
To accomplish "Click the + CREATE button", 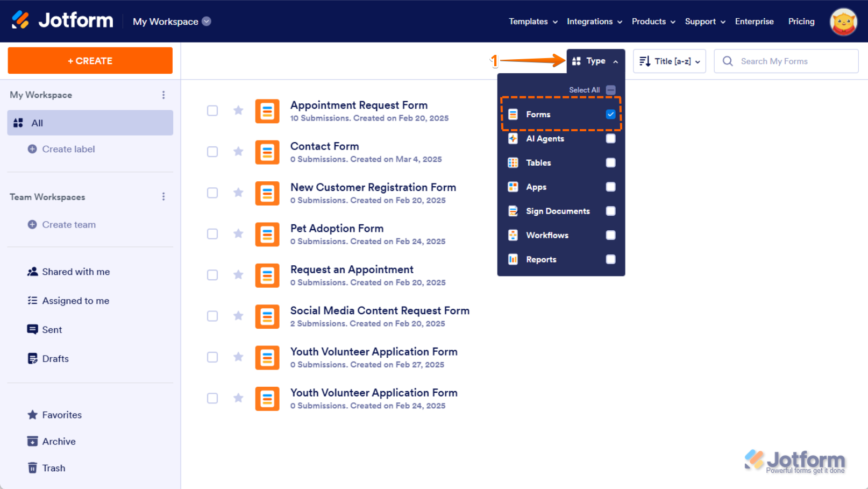I will (90, 60).
